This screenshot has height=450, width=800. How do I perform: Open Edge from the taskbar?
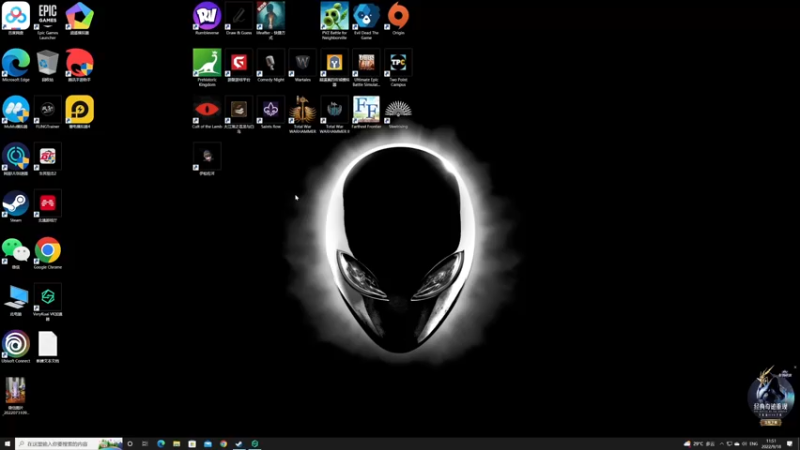[x=161, y=444]
